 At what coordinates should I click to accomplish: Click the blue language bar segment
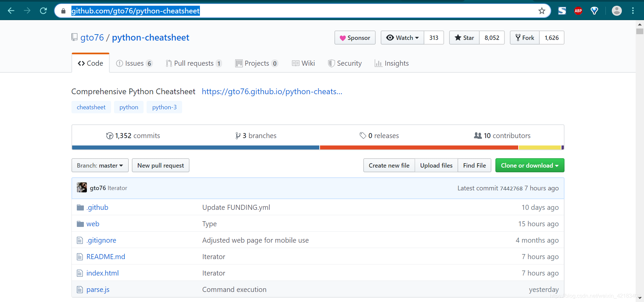[196, 147]
